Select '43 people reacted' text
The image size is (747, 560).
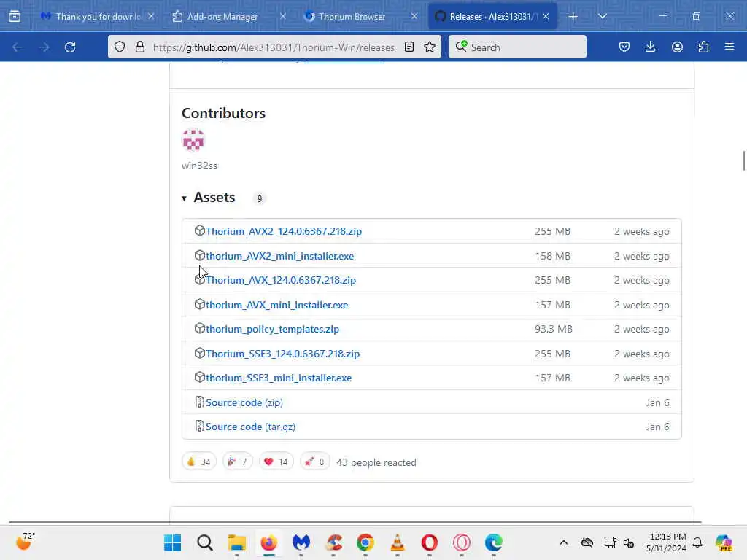click(x=376, y=462)
